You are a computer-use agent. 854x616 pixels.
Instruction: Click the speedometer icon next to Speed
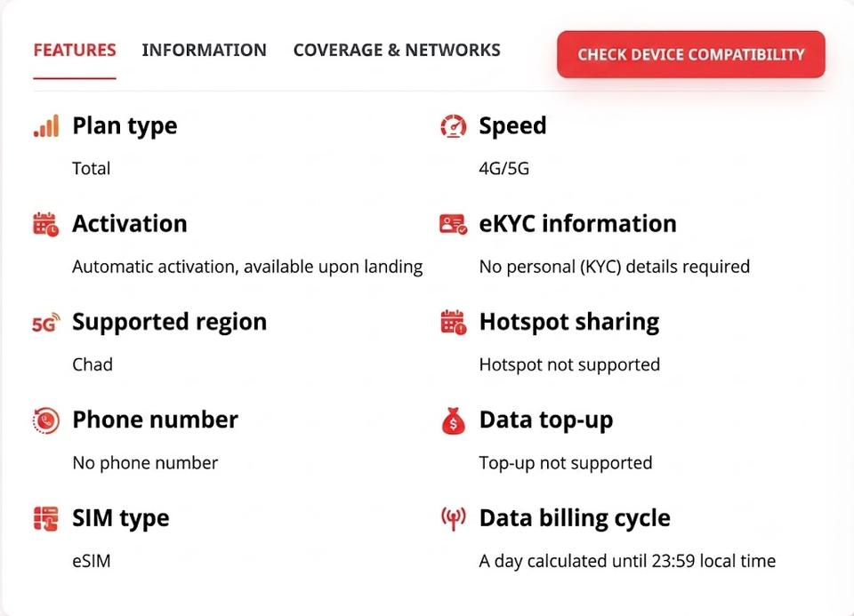tap(453, 125)
